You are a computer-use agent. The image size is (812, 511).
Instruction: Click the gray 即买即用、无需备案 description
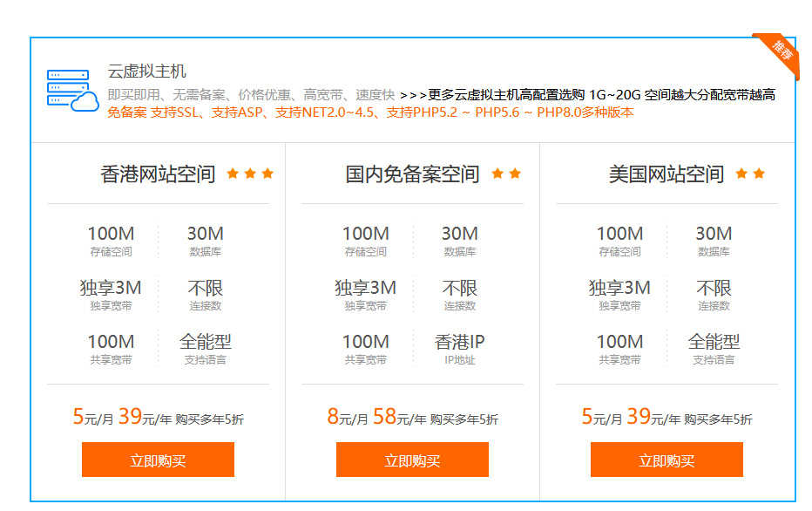coord(251,95)
